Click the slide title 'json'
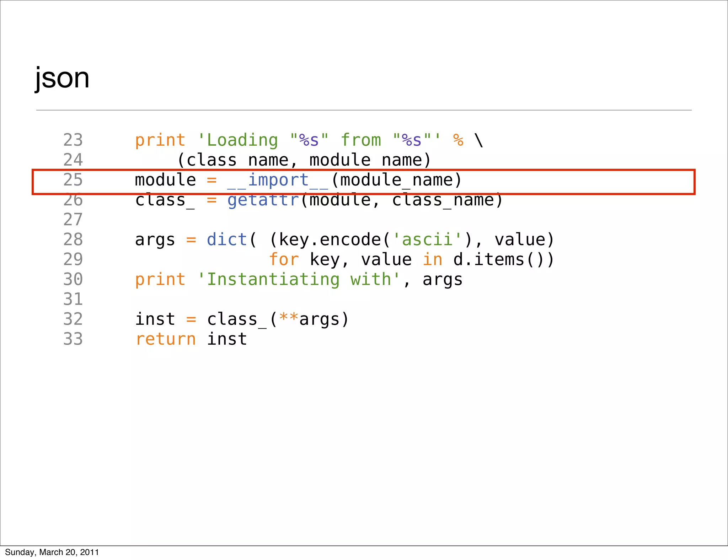The height and width of the screenshot is (560, 728). coord(62,79)
